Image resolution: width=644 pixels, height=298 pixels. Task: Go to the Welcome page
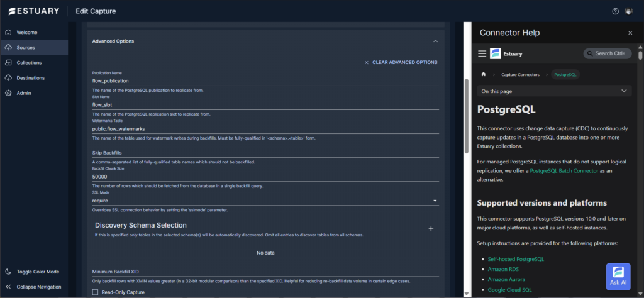34,33
